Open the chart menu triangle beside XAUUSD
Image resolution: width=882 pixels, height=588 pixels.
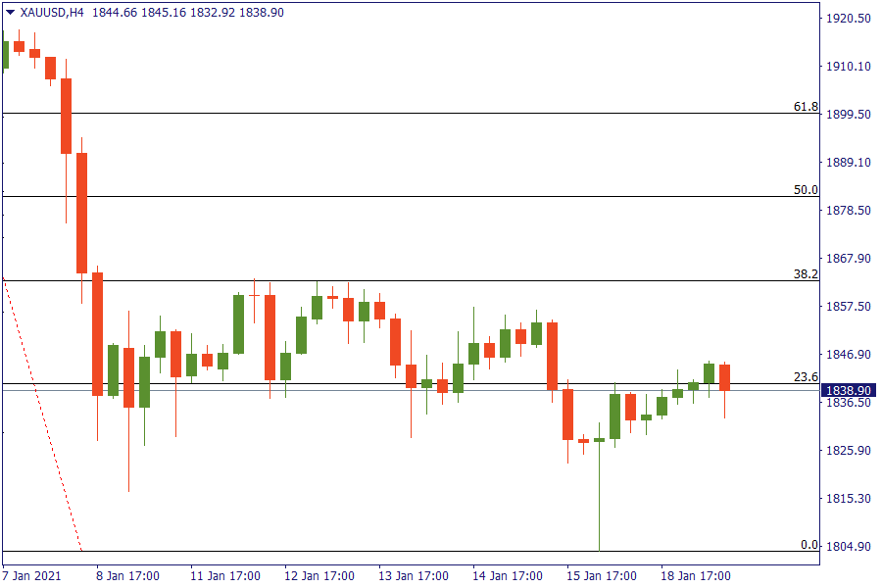click(x=11, y=13)
